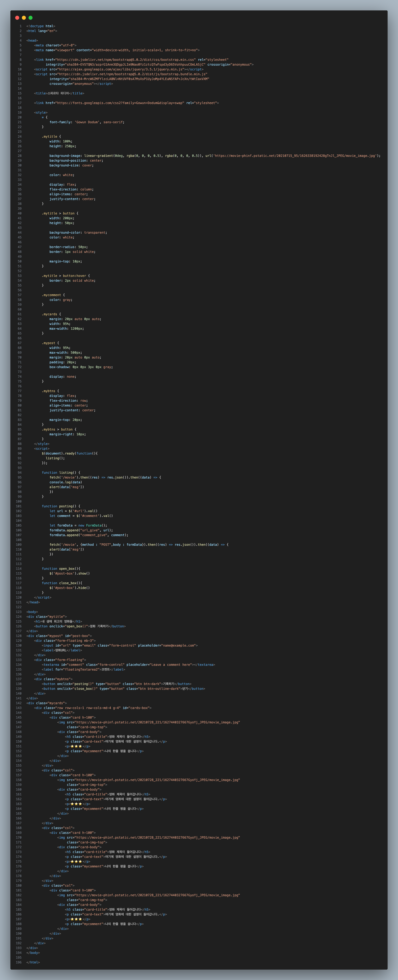The image size is (398, 980).
Task: Click the "function close_box(){" line
Action: point(62,583)
